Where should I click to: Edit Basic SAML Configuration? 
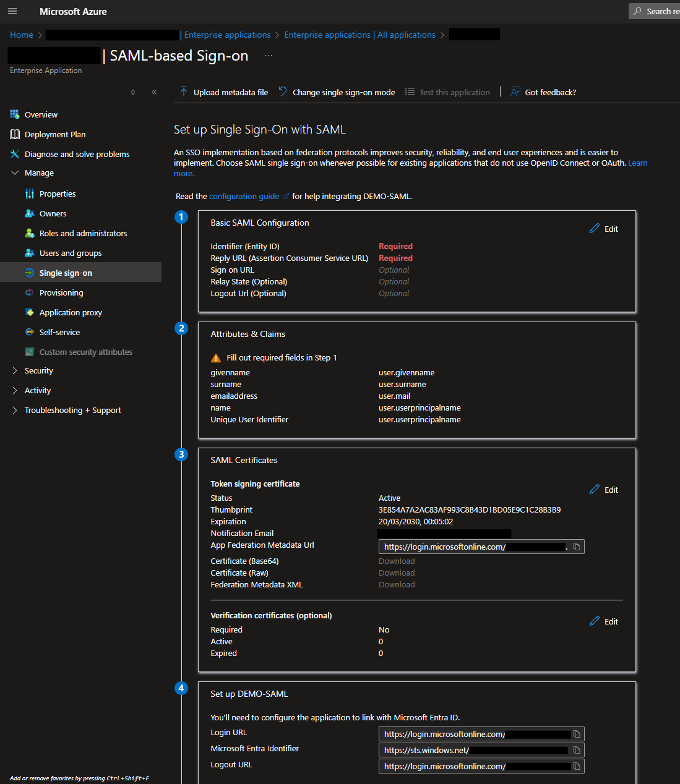(605, 229)
